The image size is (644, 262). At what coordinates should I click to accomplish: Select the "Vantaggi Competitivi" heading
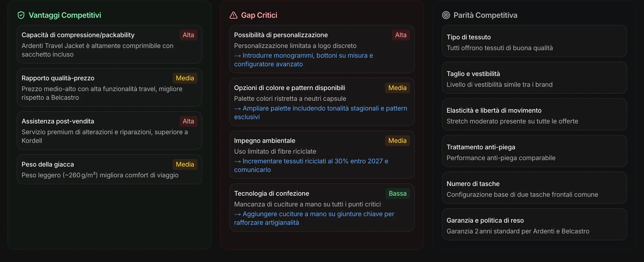point(65,15)
